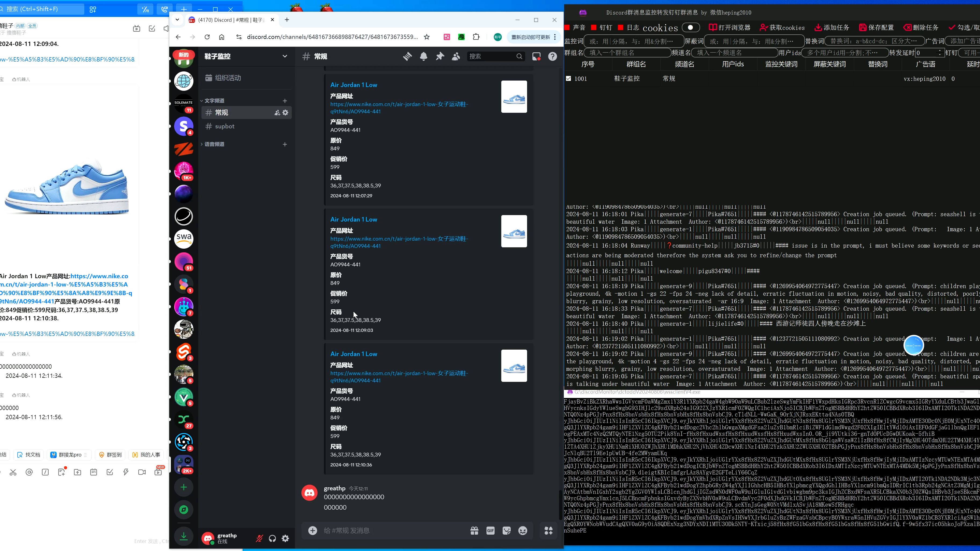Viewport: 980px width, 551px height.
Task: Select the supbot channel
Action: [x=246, y=126]
